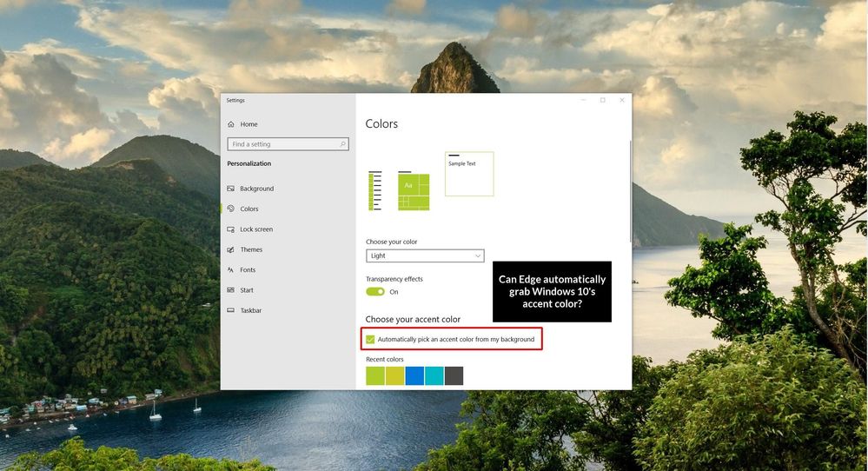Click the Sample Text preview window
868x471 pixels.
coord(469,174)
